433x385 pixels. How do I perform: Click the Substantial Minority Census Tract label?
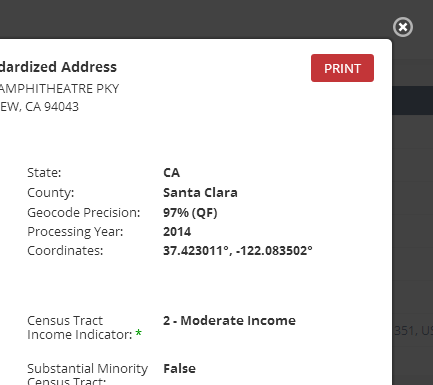(x=87, y=374)
